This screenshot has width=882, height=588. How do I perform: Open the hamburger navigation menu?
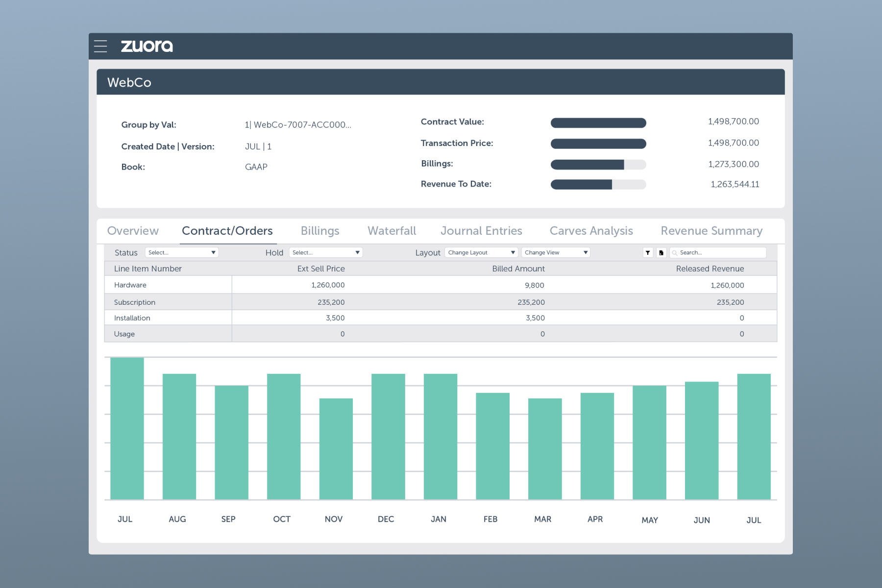[x=100, y=46]
